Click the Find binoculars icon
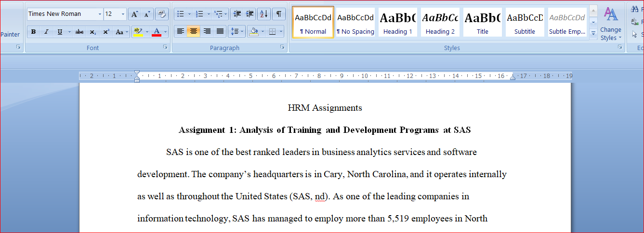The height and width of the screenshot is (233, 644). click(x=635, y=9)
